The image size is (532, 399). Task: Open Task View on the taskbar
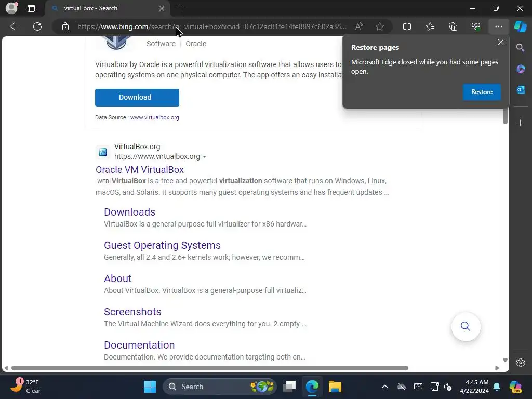289,387
